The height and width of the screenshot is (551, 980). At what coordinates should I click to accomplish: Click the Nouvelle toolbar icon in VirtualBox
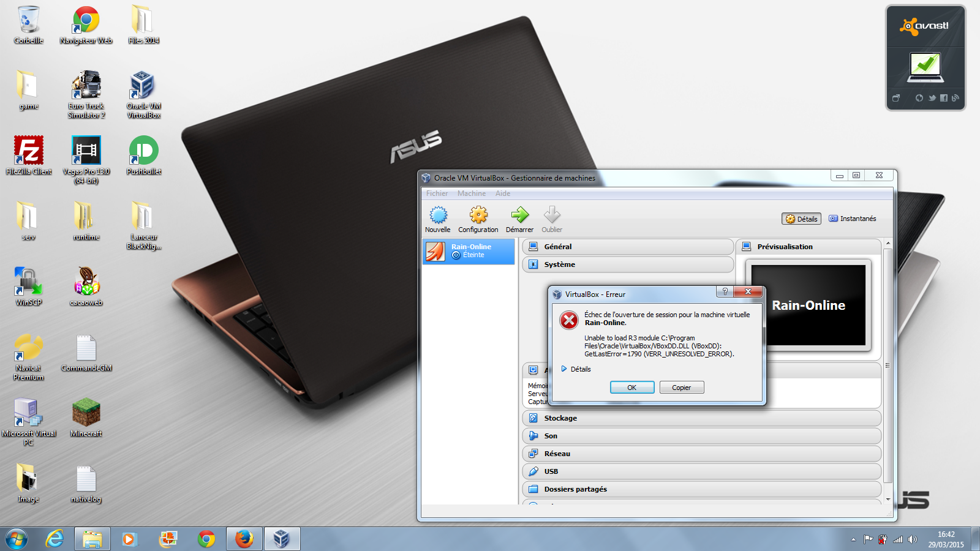tap(438, 220)
